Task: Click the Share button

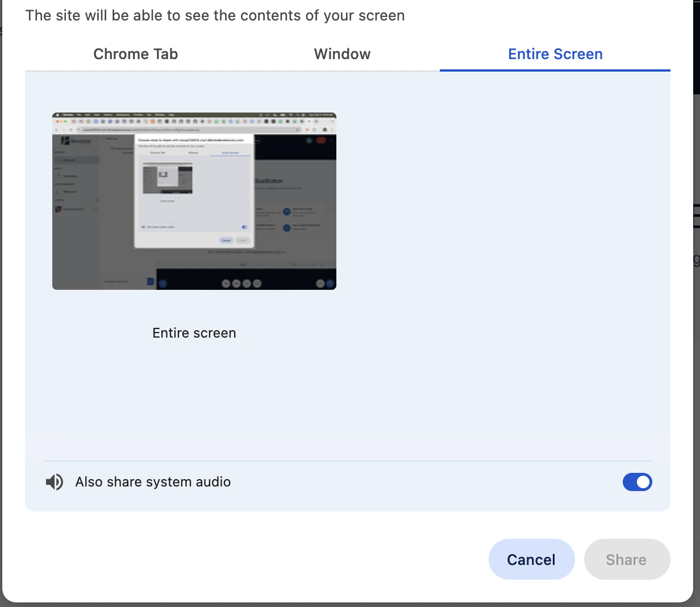Action: [x=627, y=559]
